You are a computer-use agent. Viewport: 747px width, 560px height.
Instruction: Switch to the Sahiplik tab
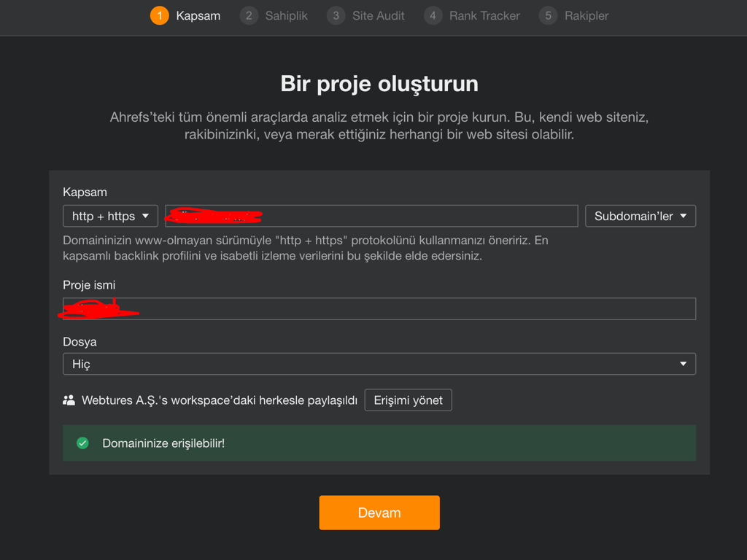coord(287,15)
